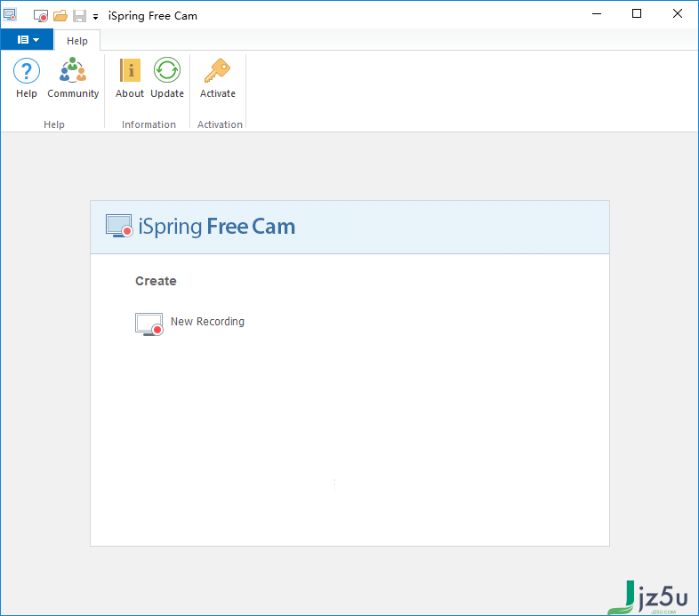Open the Help ribbon button
The width and height of the screenshot is (699, 616).
pos(27,78)
